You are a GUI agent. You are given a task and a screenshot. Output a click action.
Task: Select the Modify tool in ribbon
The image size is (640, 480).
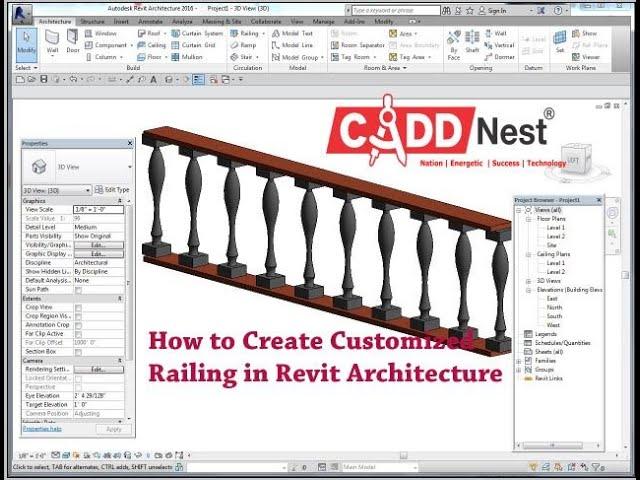(x=26, y=44)
